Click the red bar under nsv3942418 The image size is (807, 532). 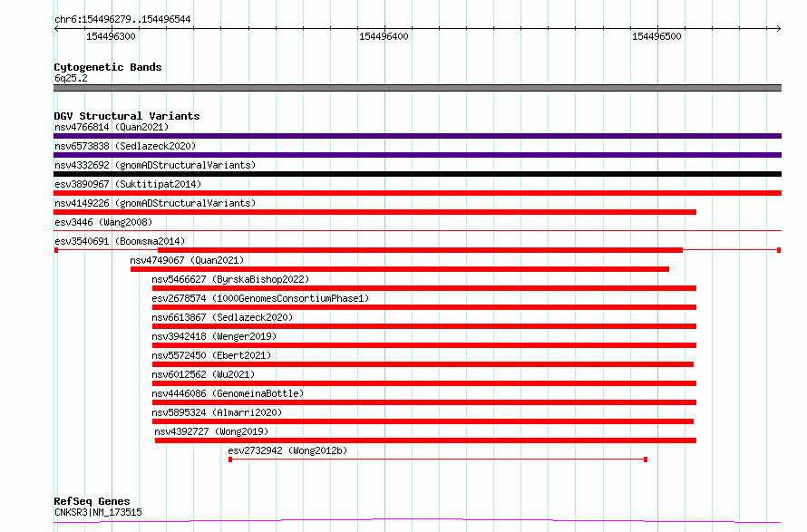click(424, 345)
